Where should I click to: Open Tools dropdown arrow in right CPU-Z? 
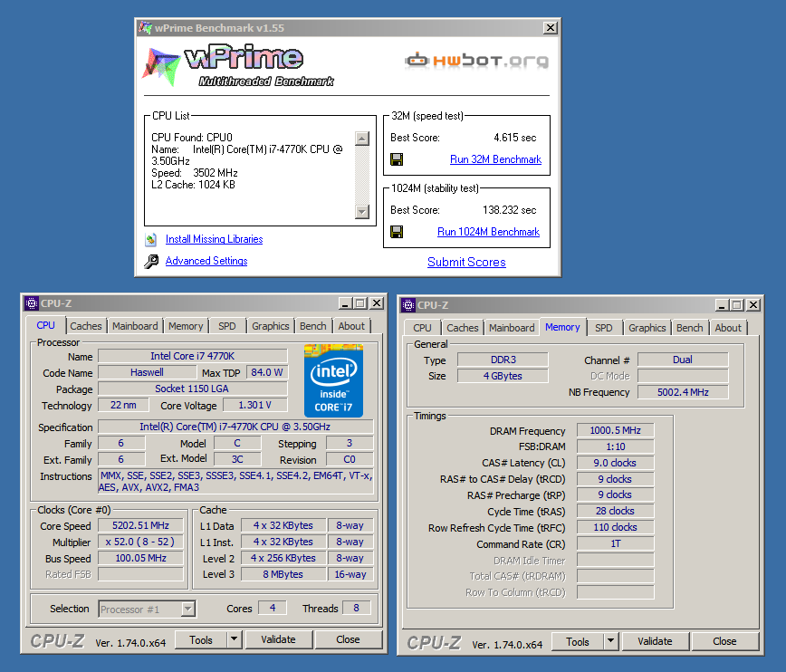pyautogui.click(x=610, y=641)
